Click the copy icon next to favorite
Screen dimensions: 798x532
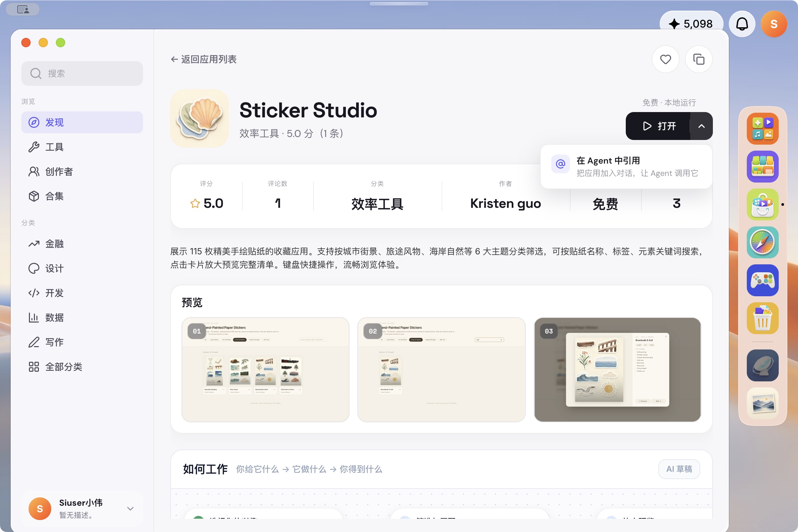point(699,60)
